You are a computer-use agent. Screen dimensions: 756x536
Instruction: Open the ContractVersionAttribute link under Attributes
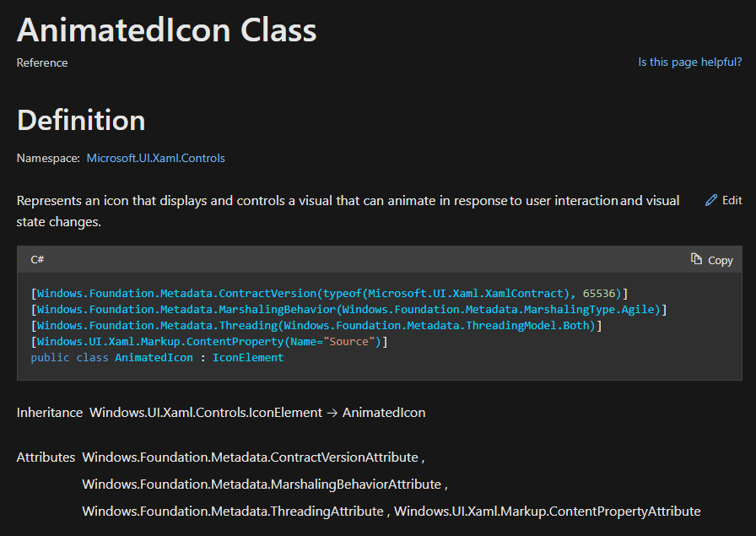click(249, 457)
